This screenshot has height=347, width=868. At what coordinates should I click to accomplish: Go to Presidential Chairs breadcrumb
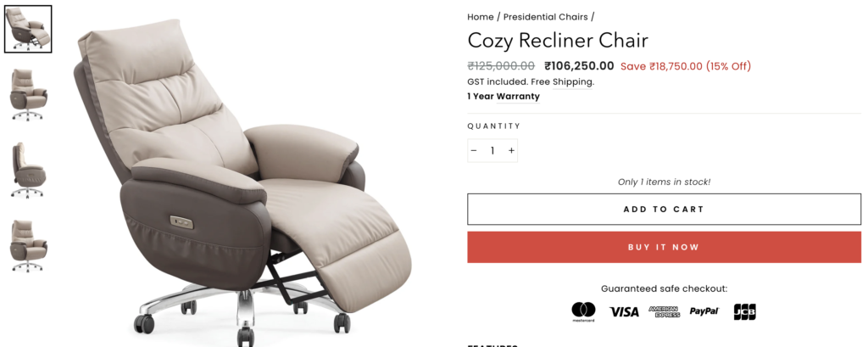[545, 17]
